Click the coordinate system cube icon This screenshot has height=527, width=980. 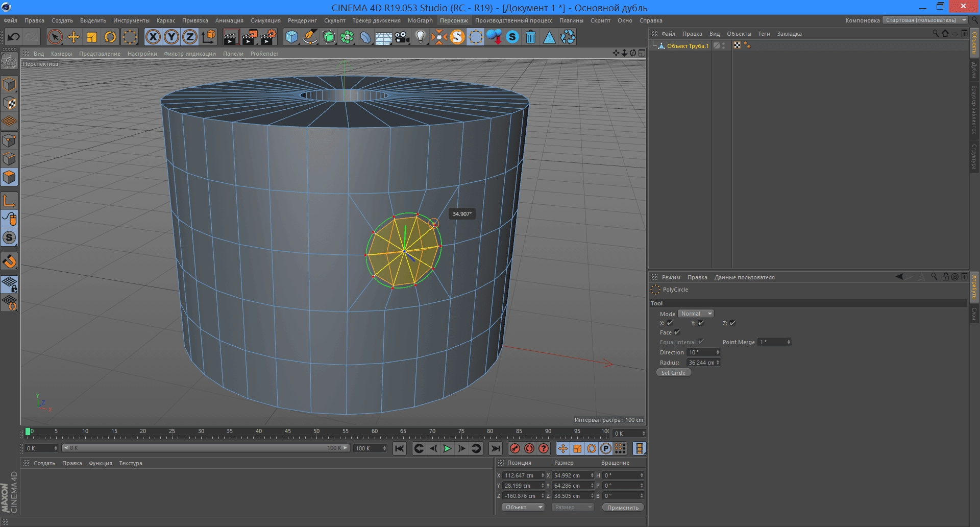[209, 37]
